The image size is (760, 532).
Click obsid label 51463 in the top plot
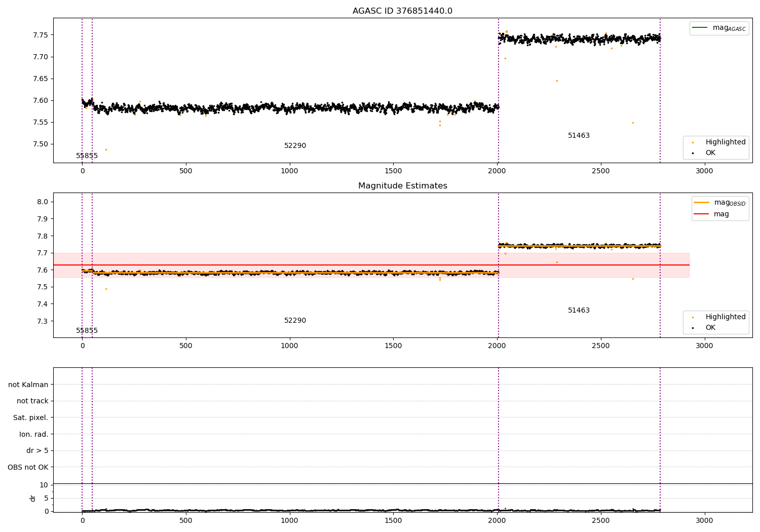click(x=579, y=136)
